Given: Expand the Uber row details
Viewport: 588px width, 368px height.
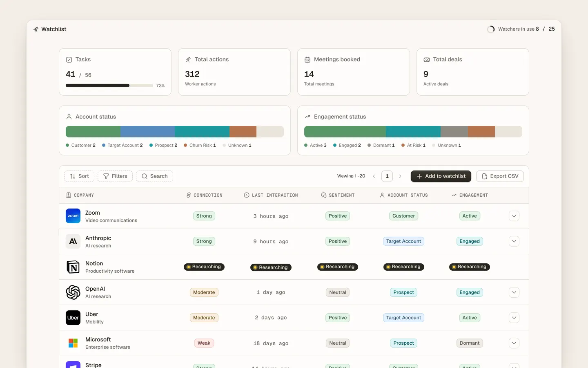Looking at the screenshot, I should (514, 318).
